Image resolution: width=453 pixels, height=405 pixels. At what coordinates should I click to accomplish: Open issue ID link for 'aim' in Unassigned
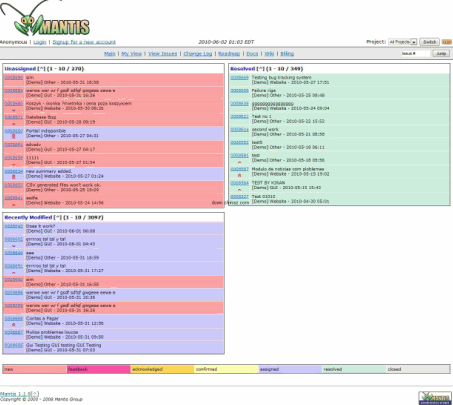pyautogui.click(x=14, y=77)
